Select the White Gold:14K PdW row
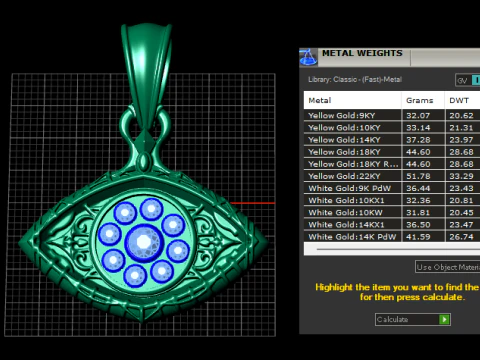The image size is (480, 360). pos(392,237)
